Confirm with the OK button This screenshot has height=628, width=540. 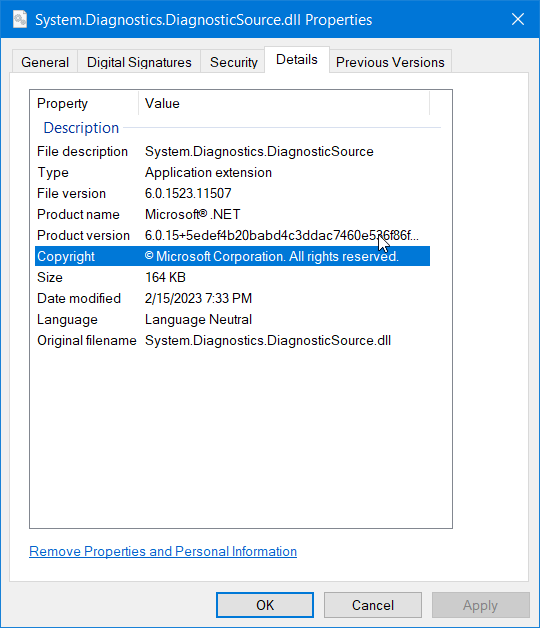click(265, 605)
